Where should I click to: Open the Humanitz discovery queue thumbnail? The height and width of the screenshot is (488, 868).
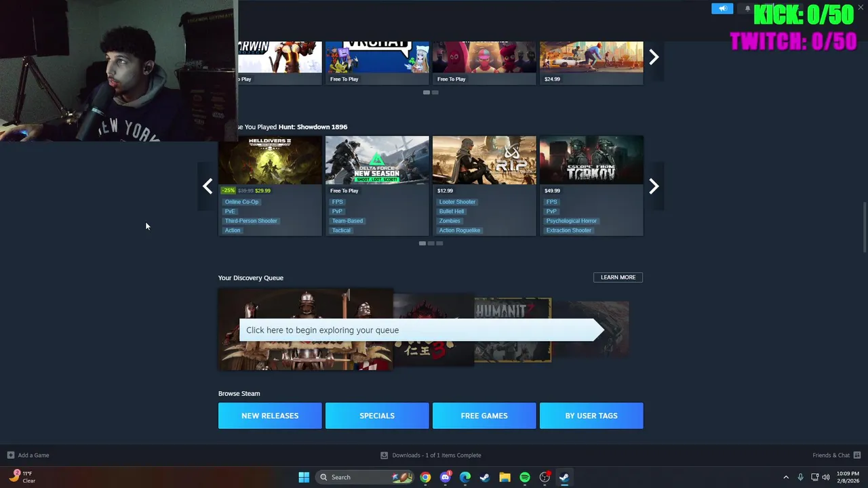point(513,329)
